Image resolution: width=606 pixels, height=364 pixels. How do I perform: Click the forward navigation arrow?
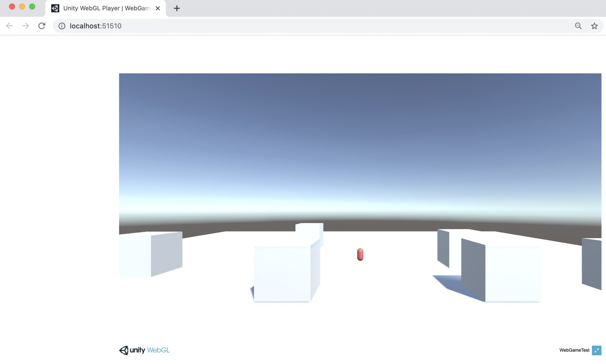click(x=25, y=26)
